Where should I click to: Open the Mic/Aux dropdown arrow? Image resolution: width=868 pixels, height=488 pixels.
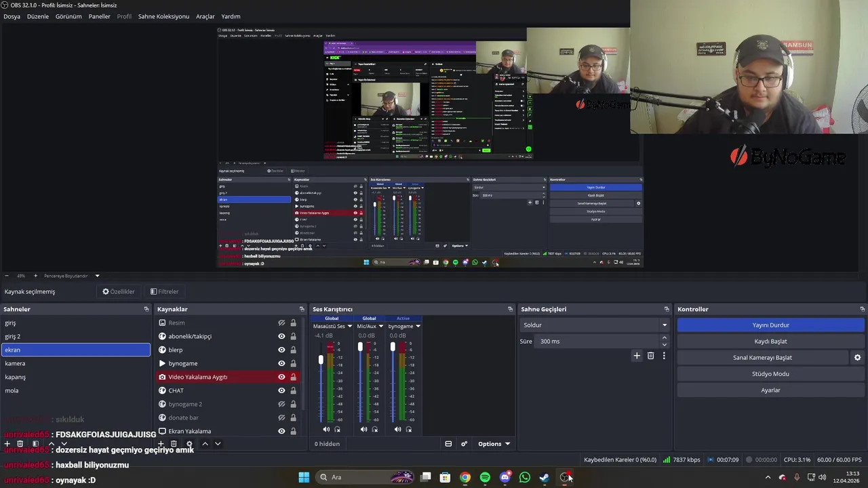380,326
